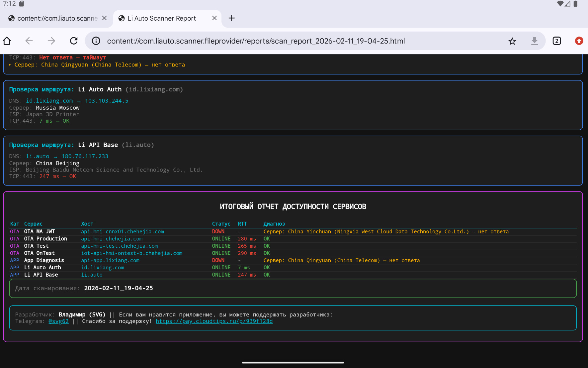Open a new tab with the plus

pyautogui.click(x=232, y=18)
